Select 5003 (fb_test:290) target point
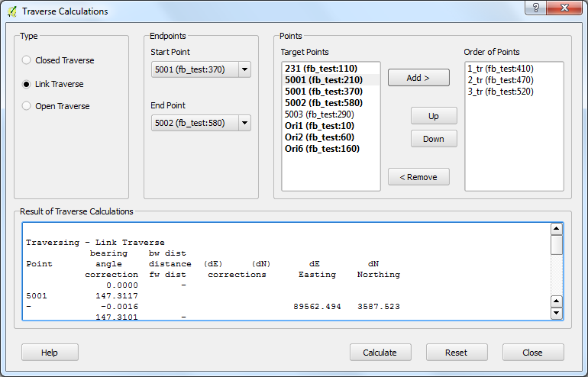 [x=319, y=114]
